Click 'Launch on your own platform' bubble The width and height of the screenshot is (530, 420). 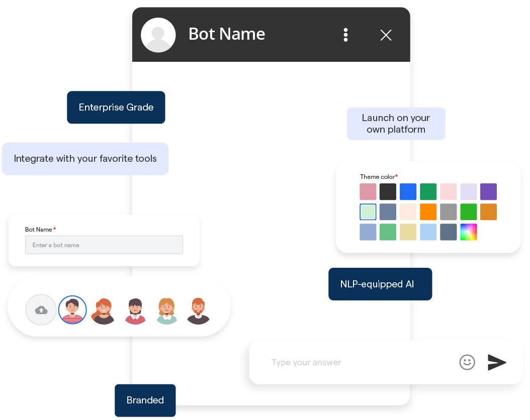click(396, 124)
